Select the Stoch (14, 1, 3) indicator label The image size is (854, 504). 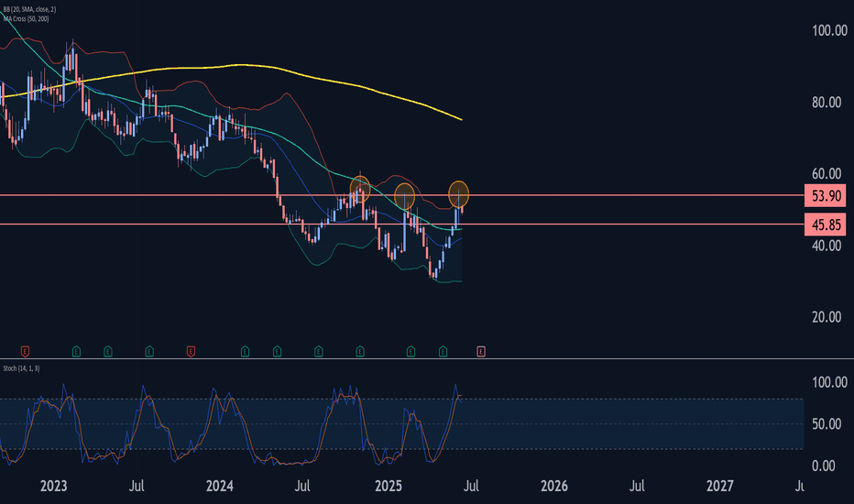click(x=21, y=368)
